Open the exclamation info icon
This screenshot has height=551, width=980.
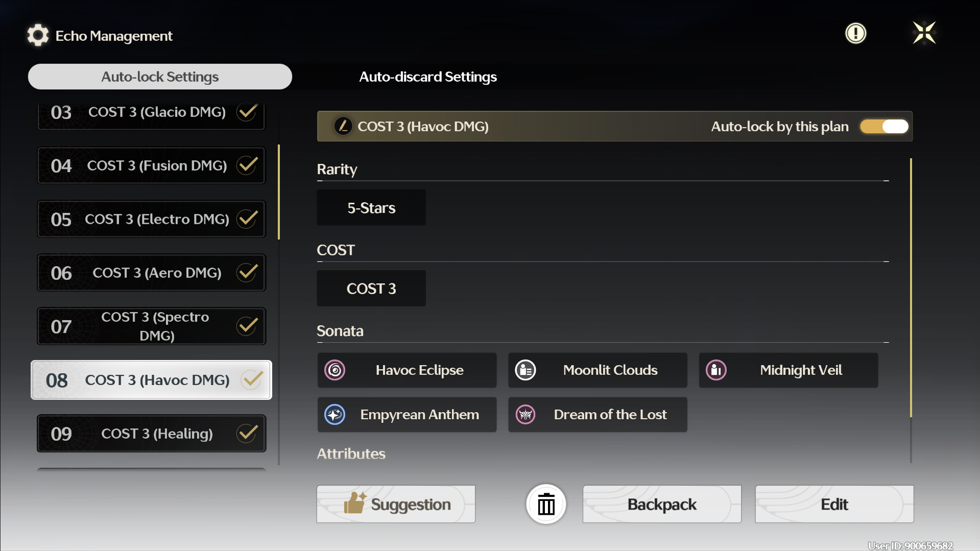coord(855,34)
